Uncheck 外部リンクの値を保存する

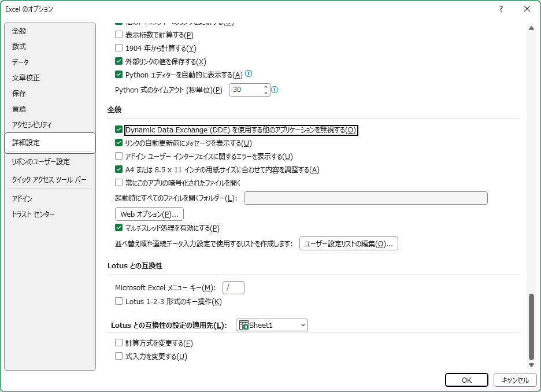pos(118,61)
